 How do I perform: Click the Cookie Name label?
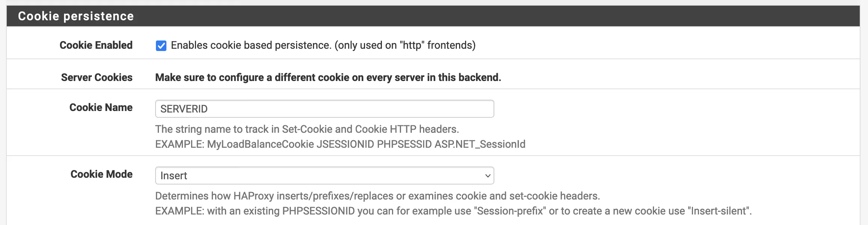(x=101, y=108)
